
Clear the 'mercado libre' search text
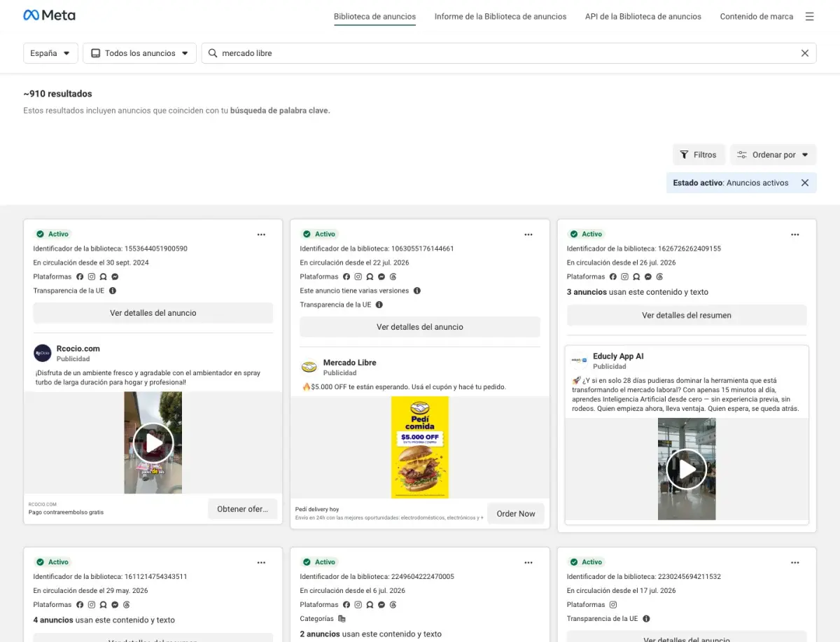[805, 53]
